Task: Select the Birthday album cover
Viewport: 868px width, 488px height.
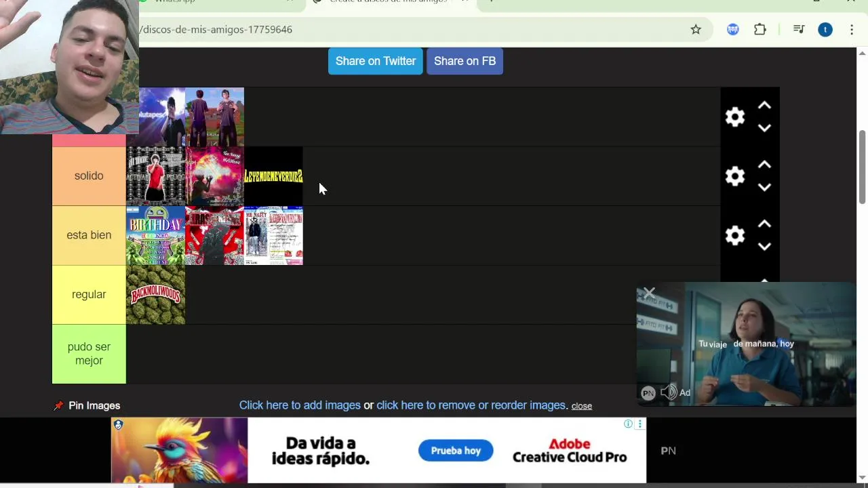Action: coord(155,235)
